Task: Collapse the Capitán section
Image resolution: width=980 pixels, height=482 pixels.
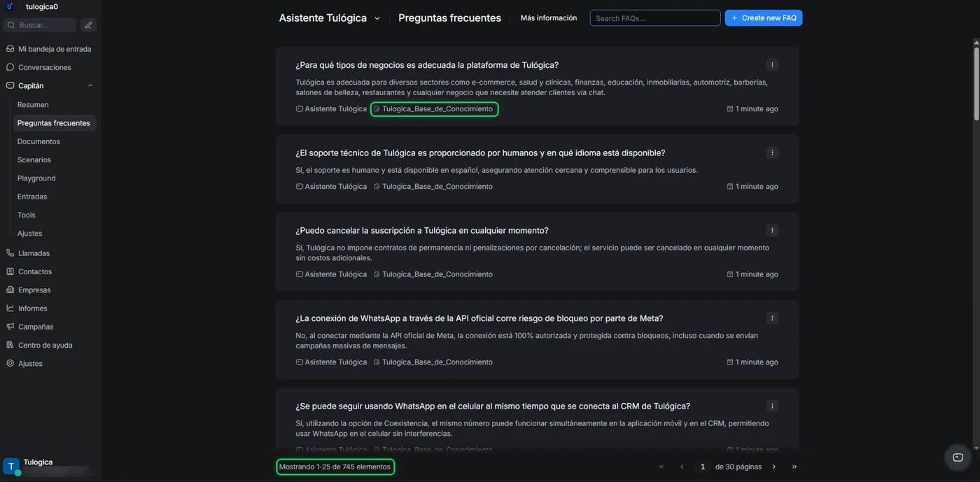Action: [90, 86]
